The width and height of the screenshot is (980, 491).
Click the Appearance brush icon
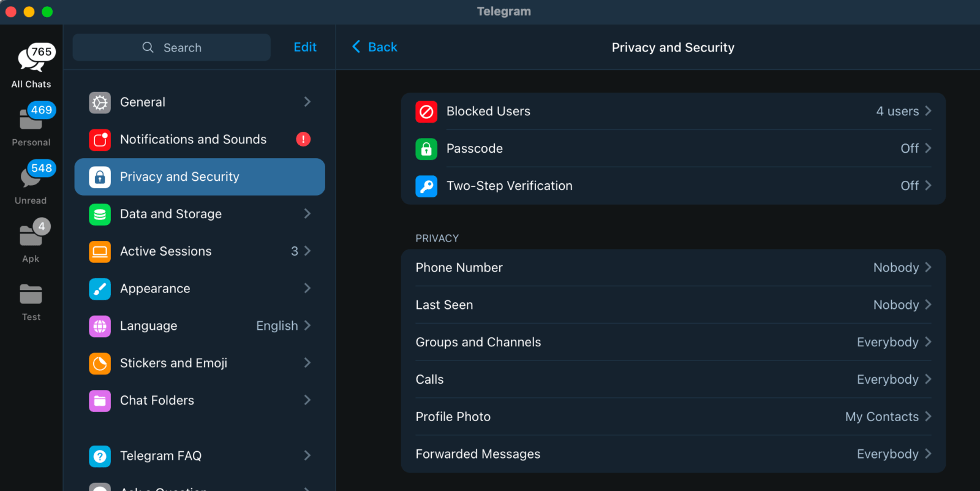point(100,289)
